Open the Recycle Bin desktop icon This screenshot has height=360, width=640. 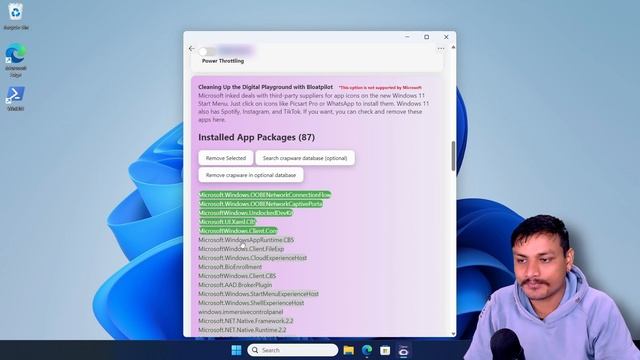click(16, 16)
